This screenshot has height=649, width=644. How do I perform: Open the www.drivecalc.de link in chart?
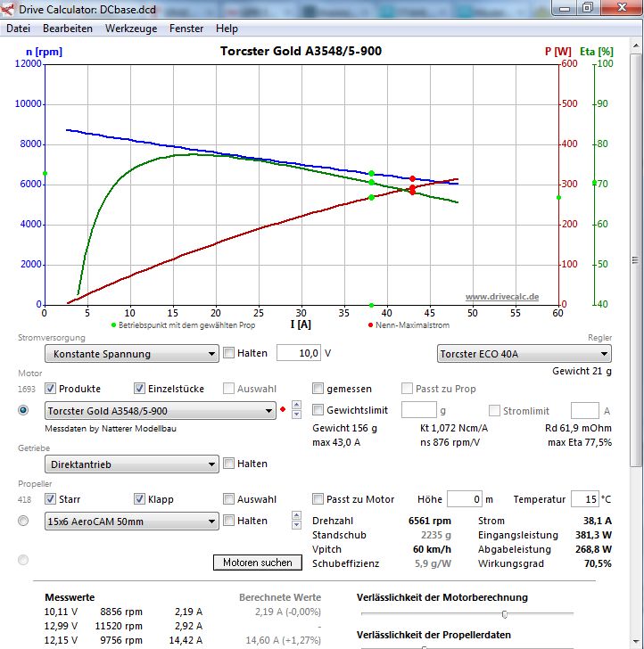(x=502, y=296)
